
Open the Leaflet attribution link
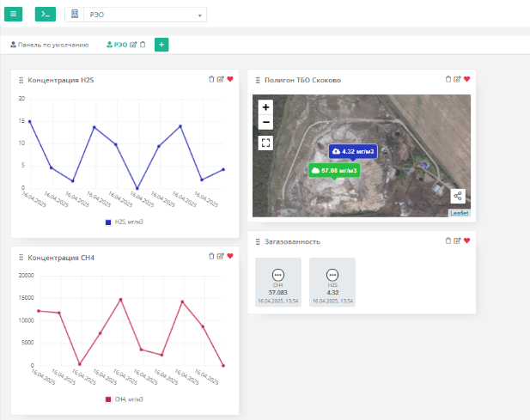[x=460, y=212]
